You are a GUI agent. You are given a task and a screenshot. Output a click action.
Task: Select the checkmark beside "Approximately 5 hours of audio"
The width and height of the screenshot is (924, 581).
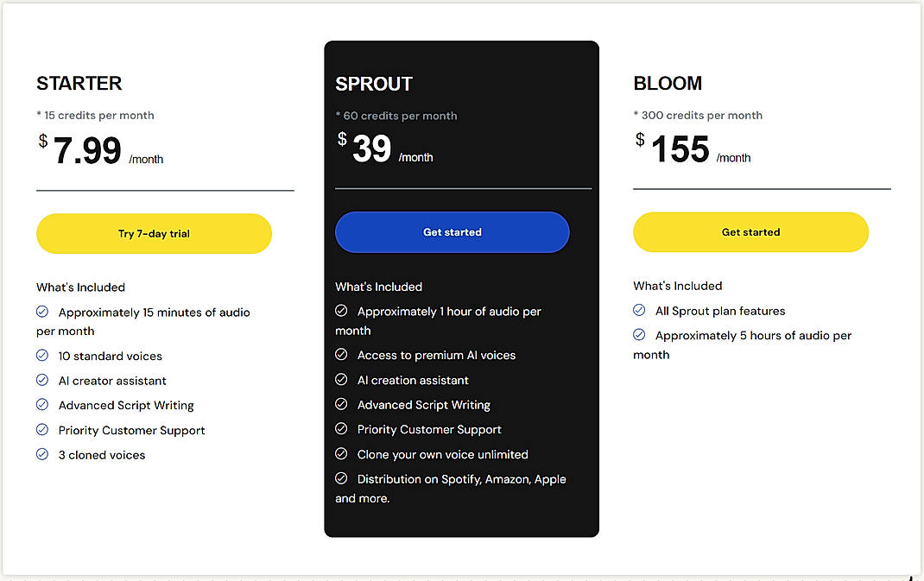click(638, 335)
